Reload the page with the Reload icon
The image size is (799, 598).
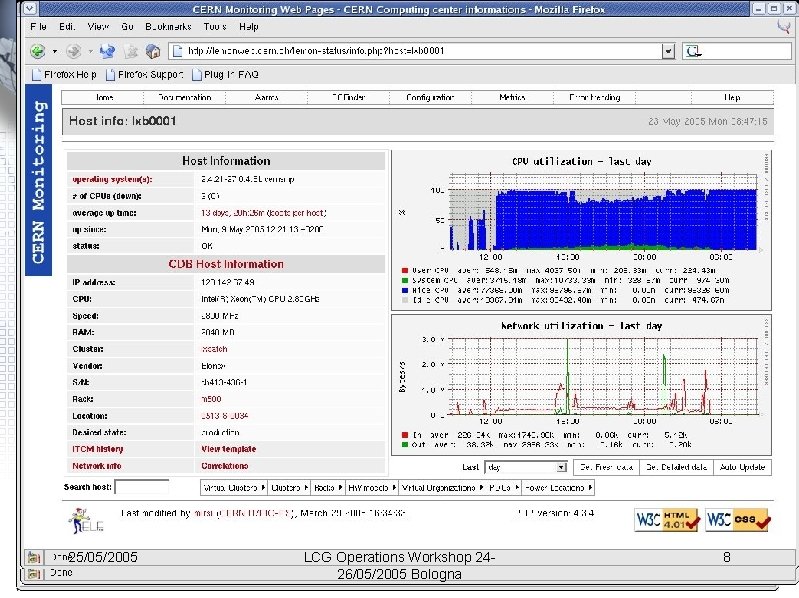pyautogui.click(x=107, y=51)
